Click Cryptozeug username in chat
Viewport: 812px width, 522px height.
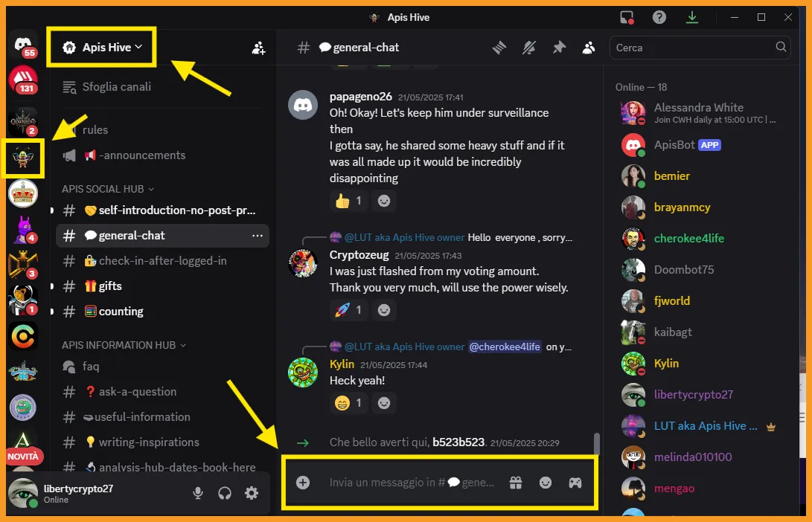pos(359,255)
